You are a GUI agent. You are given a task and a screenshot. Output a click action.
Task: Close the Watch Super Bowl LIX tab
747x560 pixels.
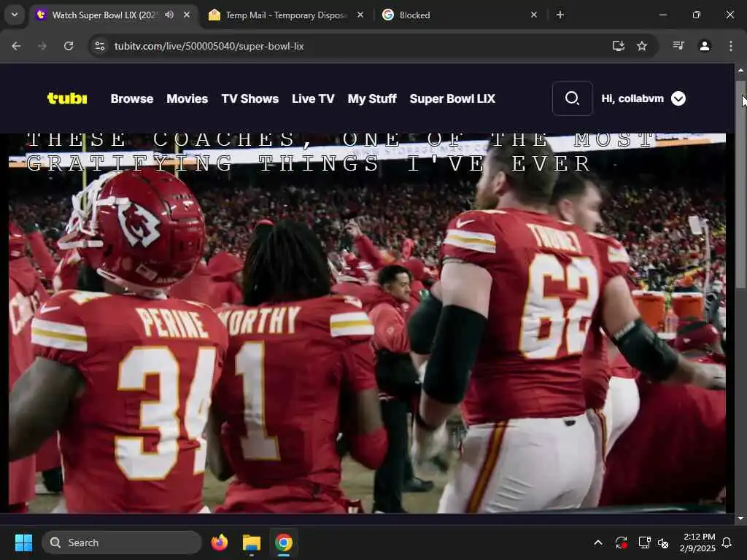pyautogui.click(x=187, y=15)
